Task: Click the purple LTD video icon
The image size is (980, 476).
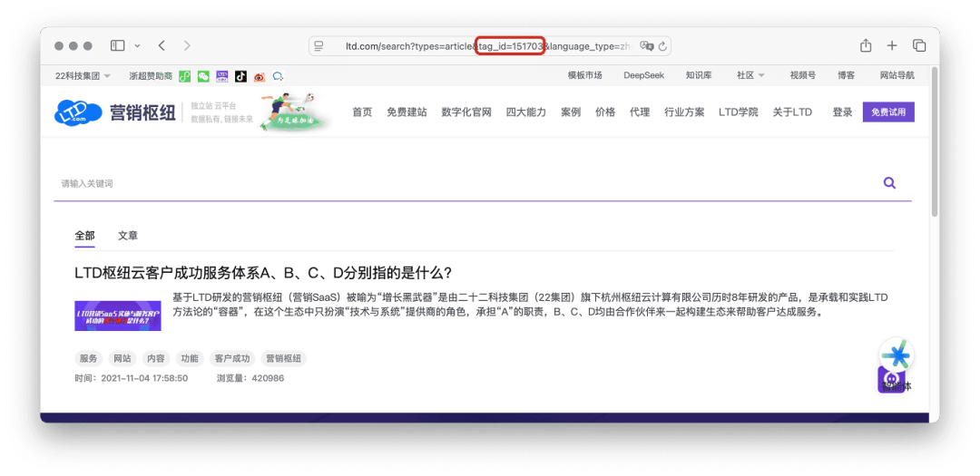Action: 222,76
